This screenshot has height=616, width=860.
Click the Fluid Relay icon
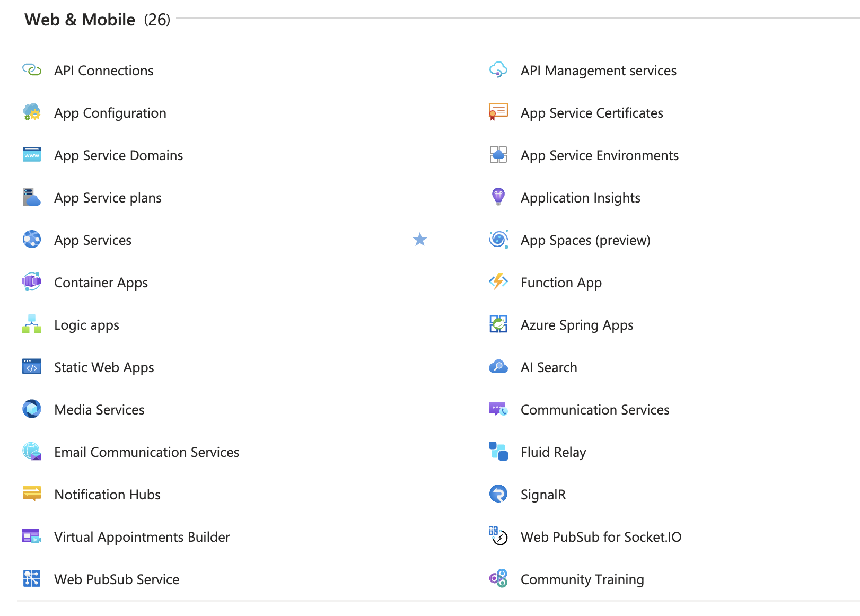(x=498, y=452)
